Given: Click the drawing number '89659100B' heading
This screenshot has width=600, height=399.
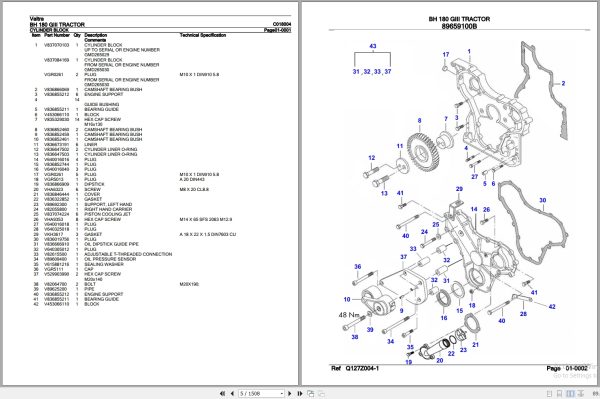Looking at the screenshot, I should point(459,26).
